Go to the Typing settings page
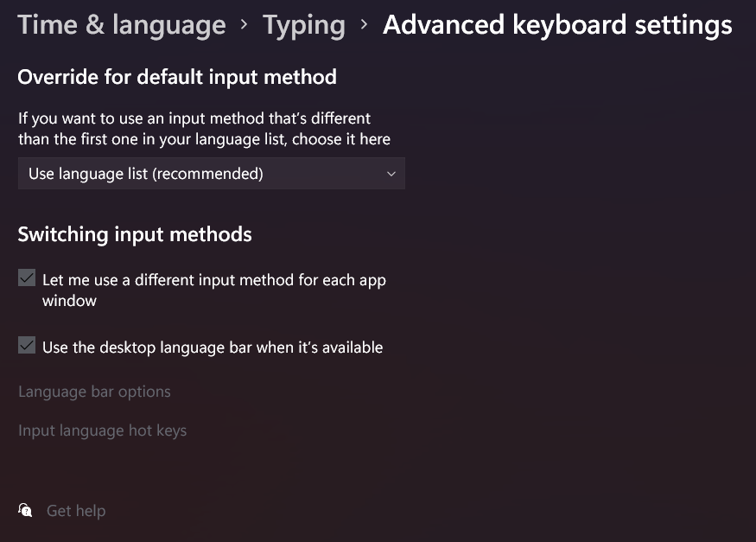The image size is (756, 542). coord(303,24)
